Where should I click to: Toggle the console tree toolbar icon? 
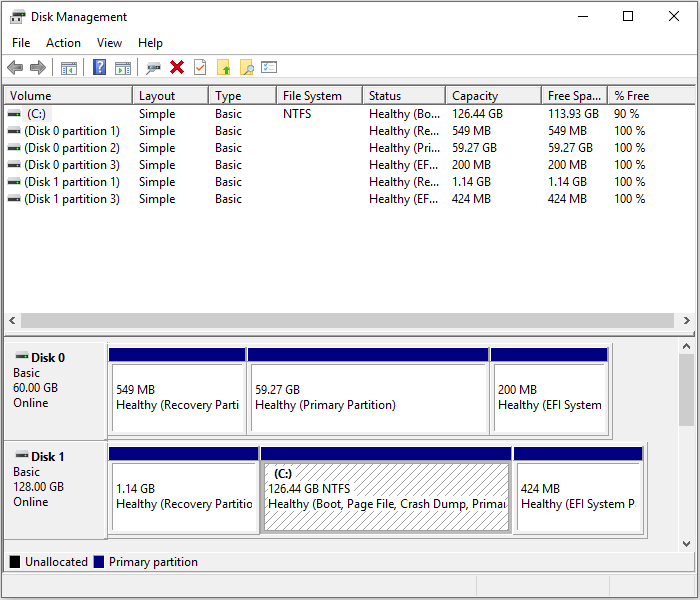(x=69, y=68)
